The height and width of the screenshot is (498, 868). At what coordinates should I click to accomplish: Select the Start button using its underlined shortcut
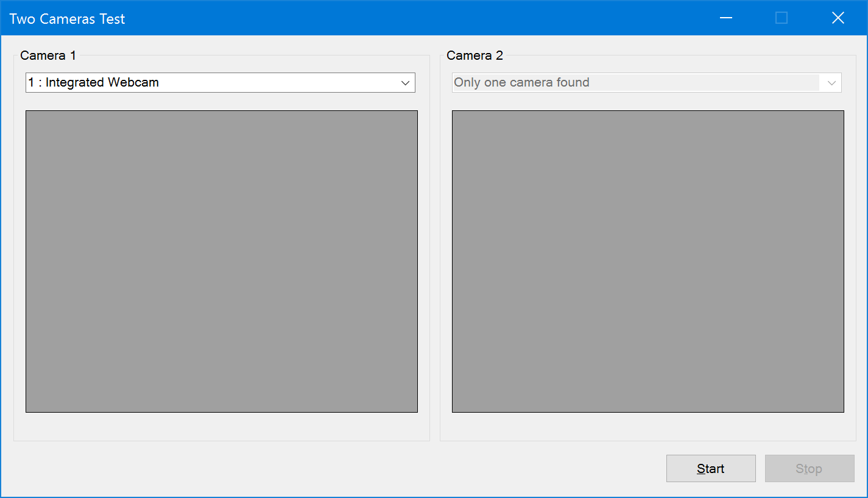click(710, 468)
